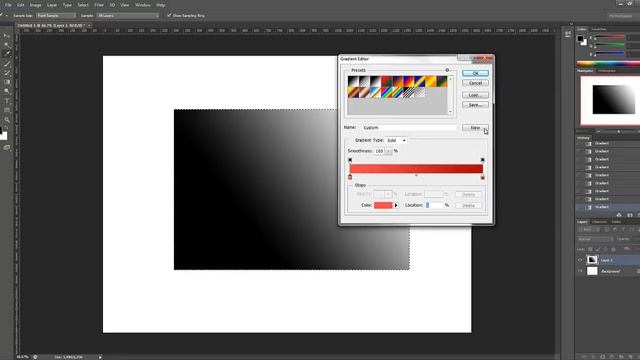Image resolution: width=640 pixels, height=360 pixels.
Task: Open the status bar info arrow
Action: click(100, 357)
